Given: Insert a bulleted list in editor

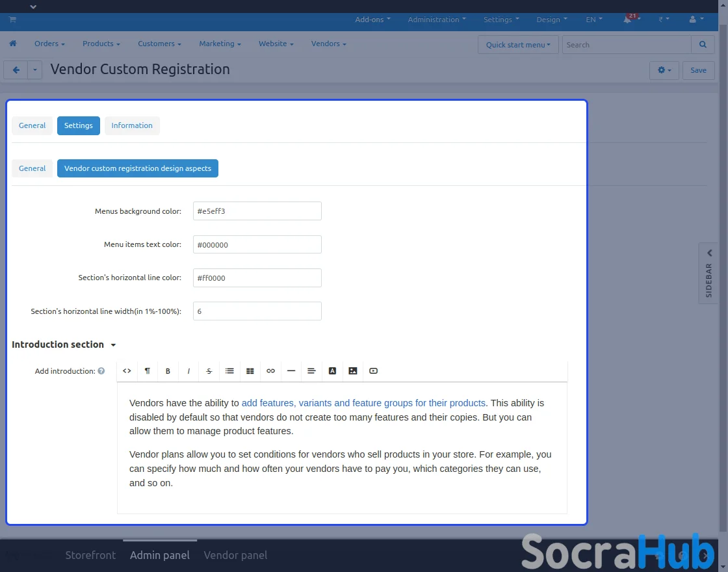Looking at the screenshot, I should point(229,371).
